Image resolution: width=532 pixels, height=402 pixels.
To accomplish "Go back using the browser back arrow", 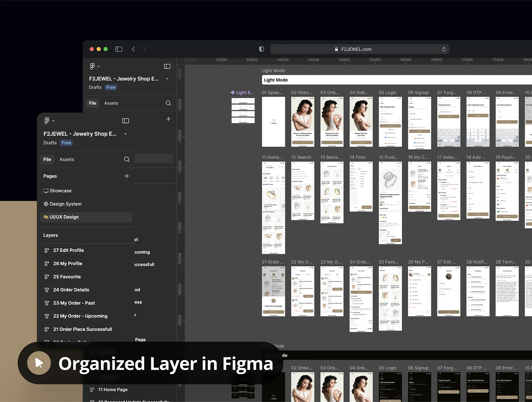I will click(134, 49).
